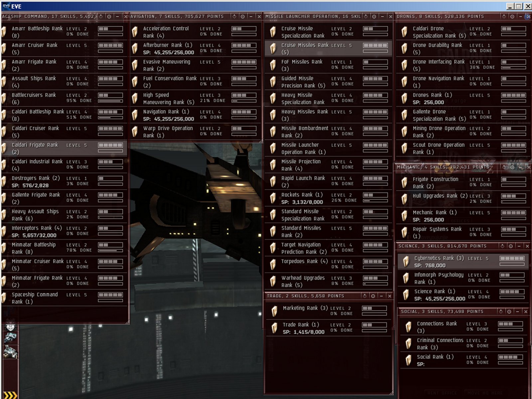Toggle the pin on the Trade window
The image size is (532, 399).
(373, 296)
